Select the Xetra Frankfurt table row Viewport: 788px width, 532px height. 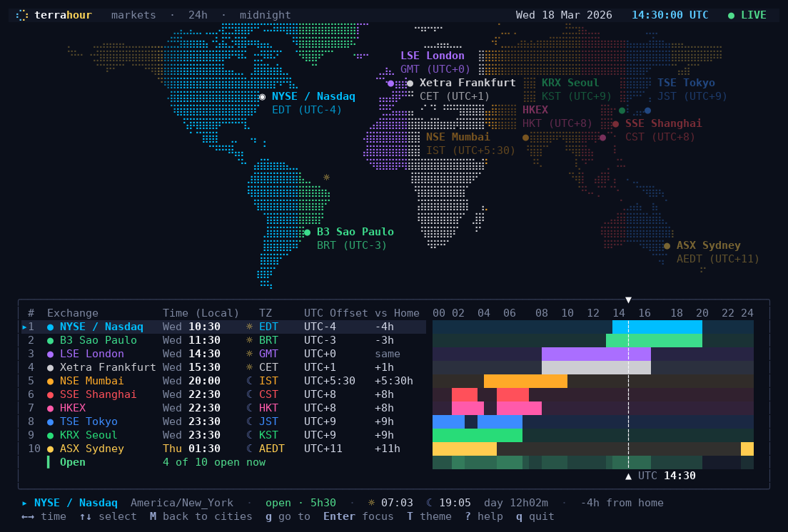coord(223,368)
